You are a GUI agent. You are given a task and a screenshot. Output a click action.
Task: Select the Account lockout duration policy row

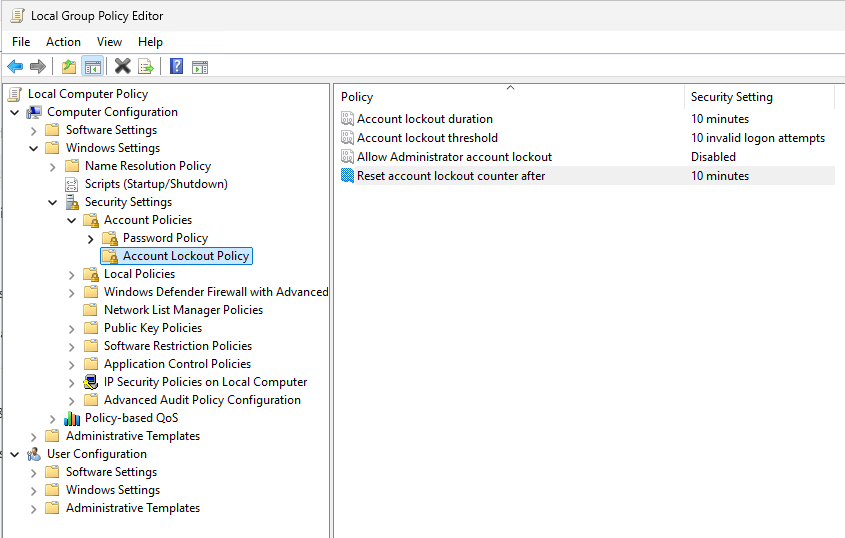587,119
